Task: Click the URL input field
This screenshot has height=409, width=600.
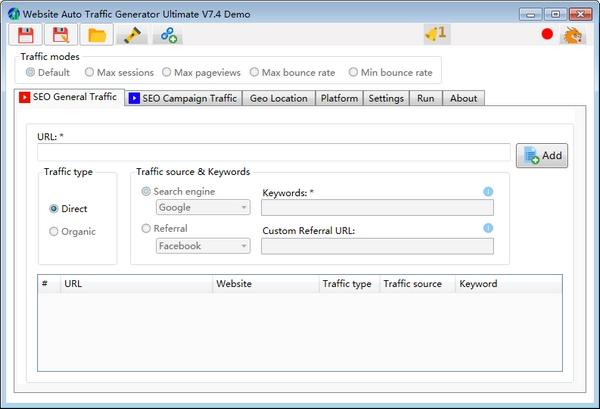Action: pos(274,153)
